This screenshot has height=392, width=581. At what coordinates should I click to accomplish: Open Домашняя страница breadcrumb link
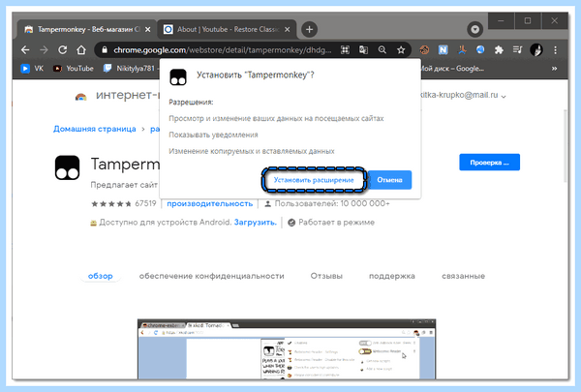95,129
